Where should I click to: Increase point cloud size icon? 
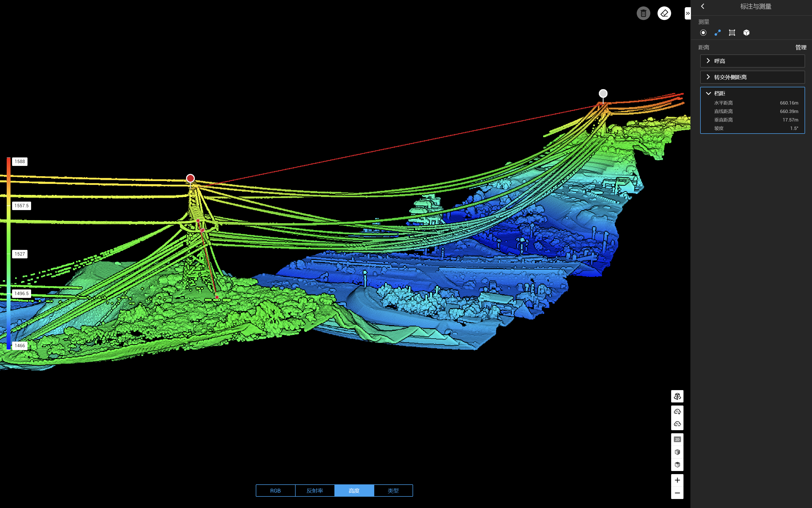click(x=677, y=412)
